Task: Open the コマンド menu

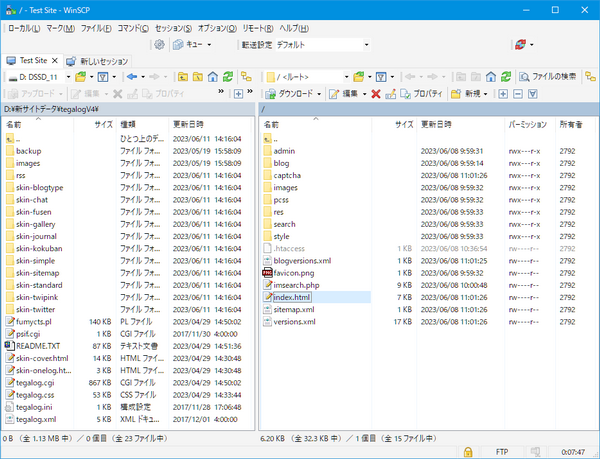Action: 133,28
